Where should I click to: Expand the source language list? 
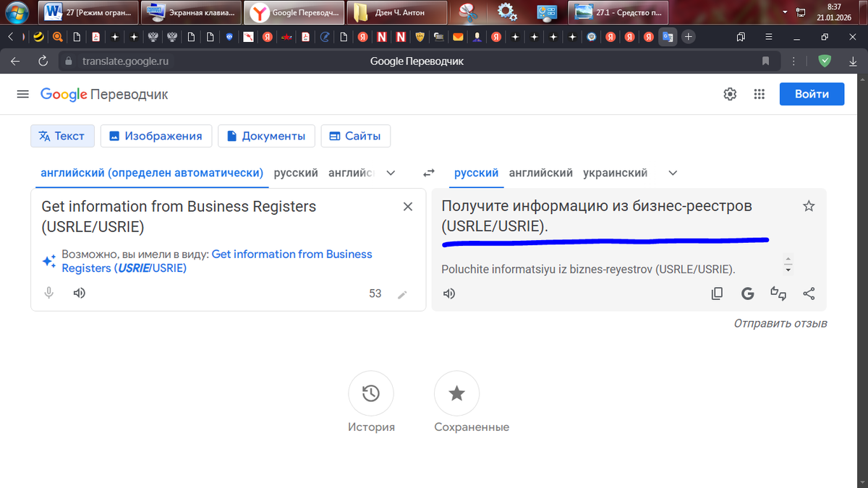click(391, 174)
